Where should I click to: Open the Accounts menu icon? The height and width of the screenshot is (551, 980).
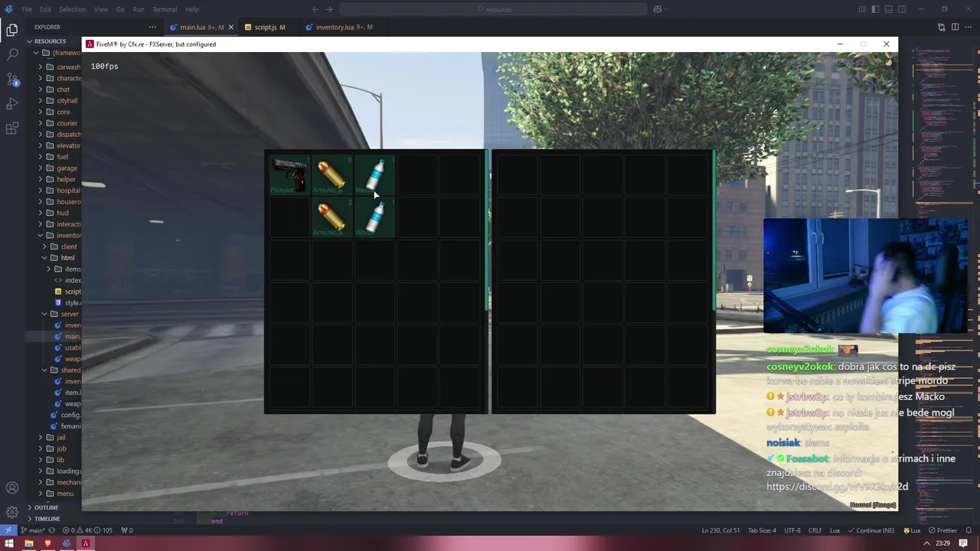11,487
